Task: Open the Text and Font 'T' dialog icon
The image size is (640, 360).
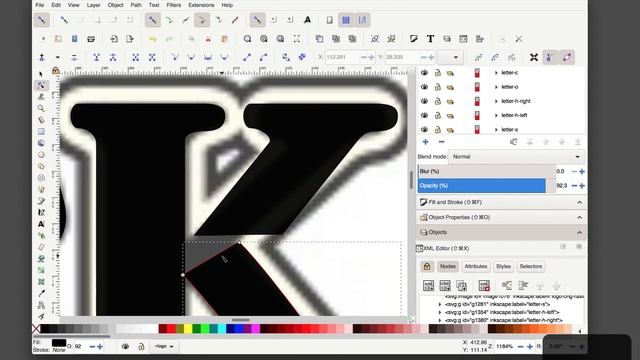Action: point(430,39)
